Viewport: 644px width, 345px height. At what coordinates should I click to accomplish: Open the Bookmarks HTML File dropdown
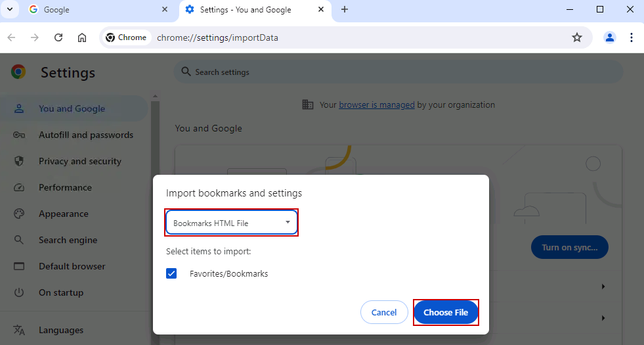pyautogui.click(x=231, y=223)
